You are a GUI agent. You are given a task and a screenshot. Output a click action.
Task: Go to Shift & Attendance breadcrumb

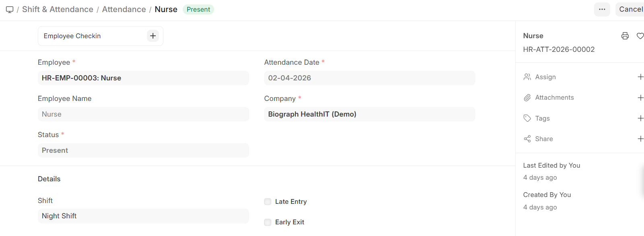58,9
